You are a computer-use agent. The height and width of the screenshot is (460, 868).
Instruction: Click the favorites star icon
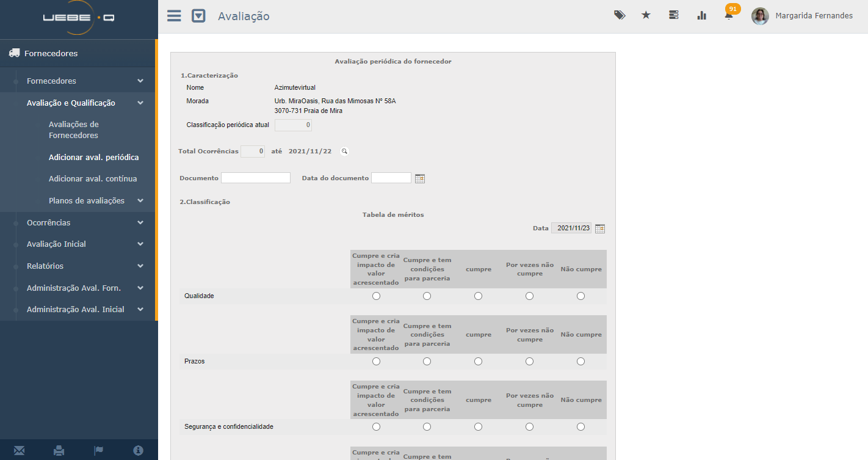pos(646,15)
